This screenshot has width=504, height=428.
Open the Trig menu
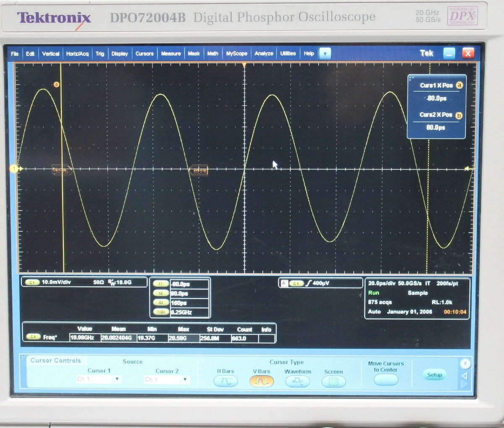pos(100,54)
